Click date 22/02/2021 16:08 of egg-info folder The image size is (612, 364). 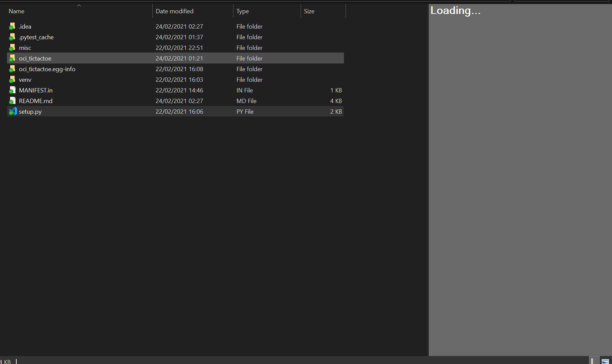[179, 69]
